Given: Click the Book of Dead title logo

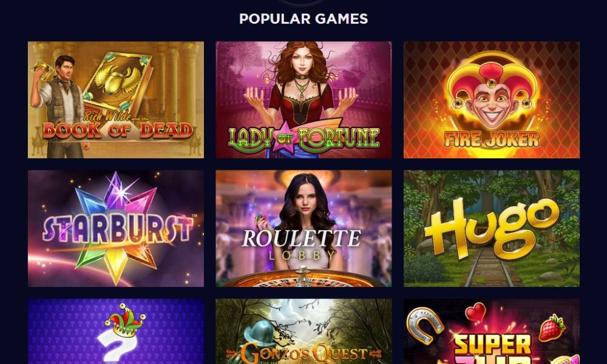Looking at the screenshot, I should 118,127.
